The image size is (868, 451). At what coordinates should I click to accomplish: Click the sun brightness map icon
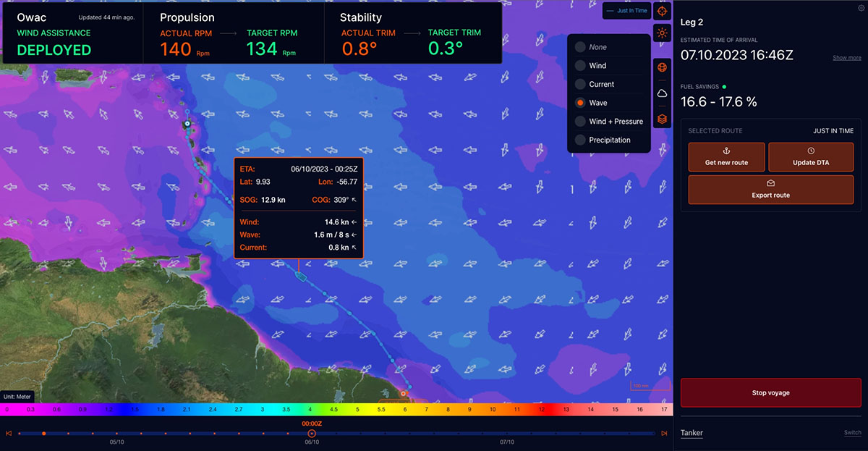pos(662,33)
